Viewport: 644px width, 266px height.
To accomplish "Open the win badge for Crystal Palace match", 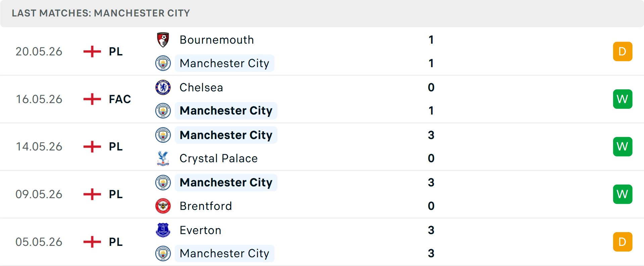I will click(x=623, y=147).
